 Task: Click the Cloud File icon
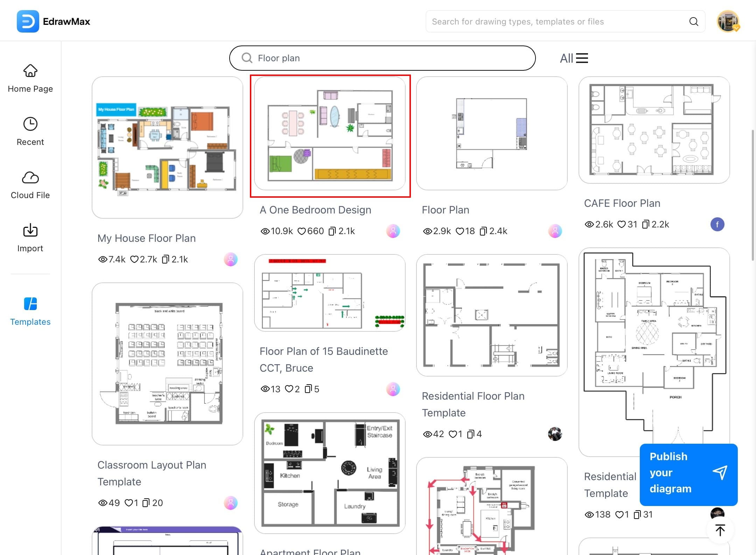point(30,177)
